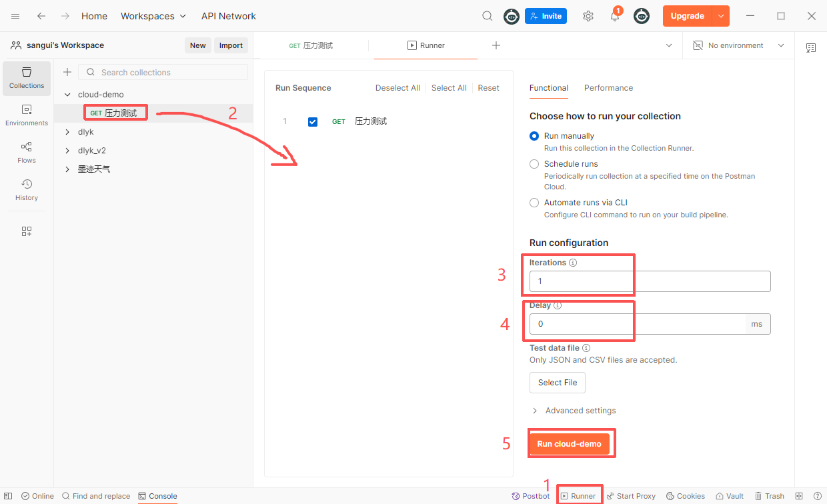
Task: Click the Select File button
Action: point(557,383)
